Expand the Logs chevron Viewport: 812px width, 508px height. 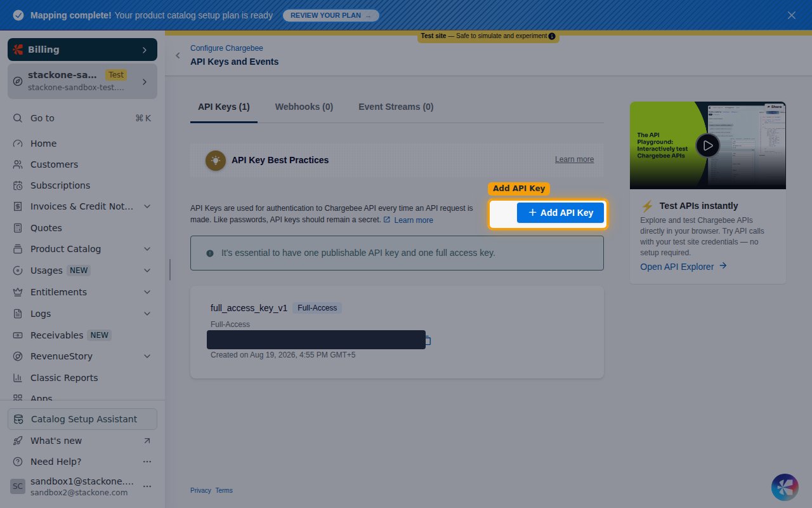pyautogui.click(x=147, y=314)
